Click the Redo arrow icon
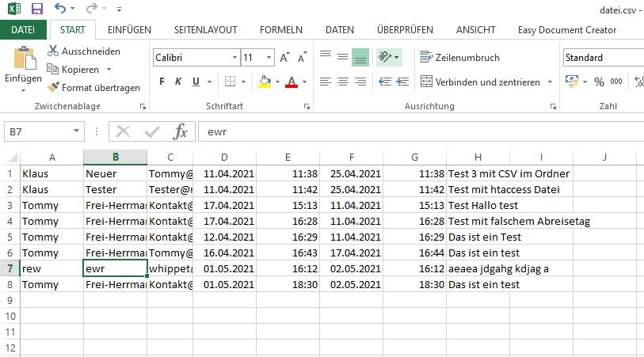Viewport: 644px width, 357px height. click(92, 8)
